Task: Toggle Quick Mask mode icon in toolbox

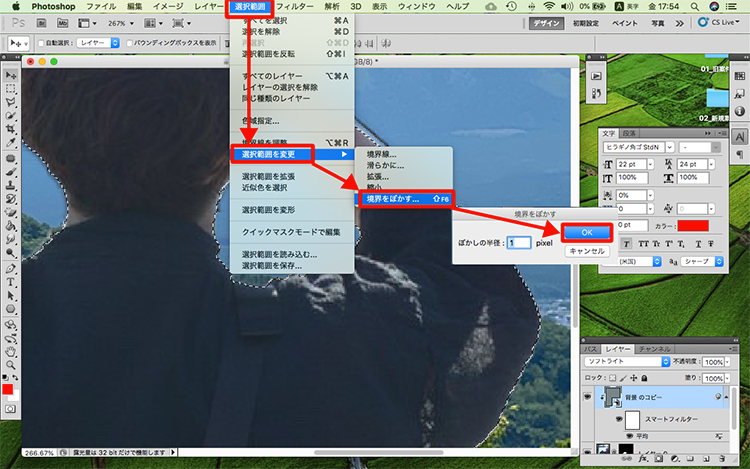Action: [x=11, y=409]
